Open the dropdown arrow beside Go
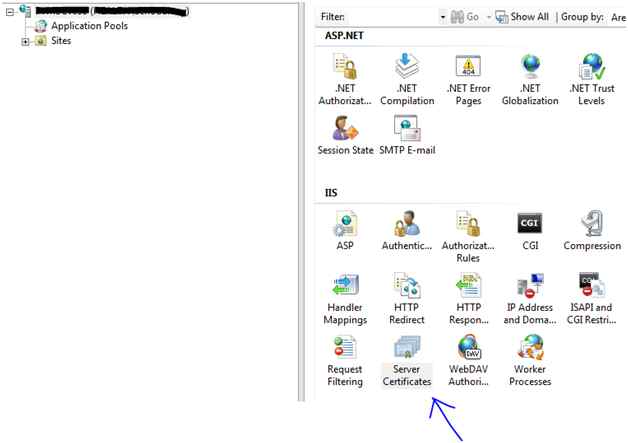Screen dimensions: 628x443 (488, 17)
